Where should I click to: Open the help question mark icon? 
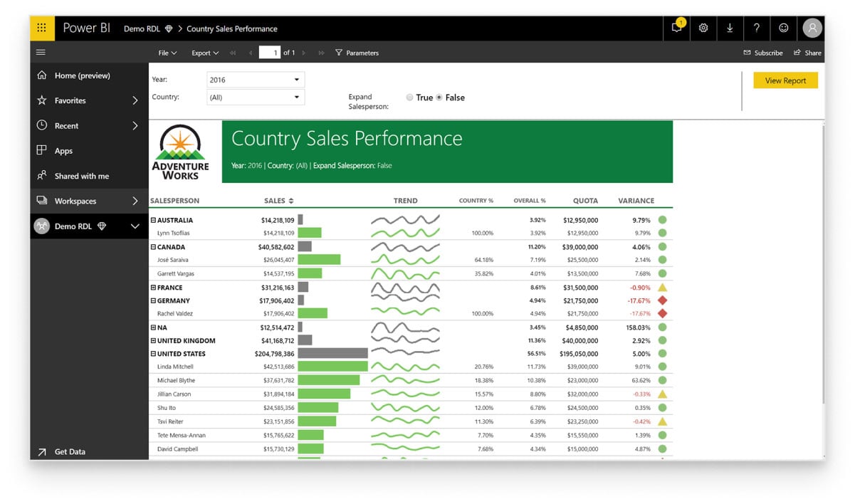[756, 28]
